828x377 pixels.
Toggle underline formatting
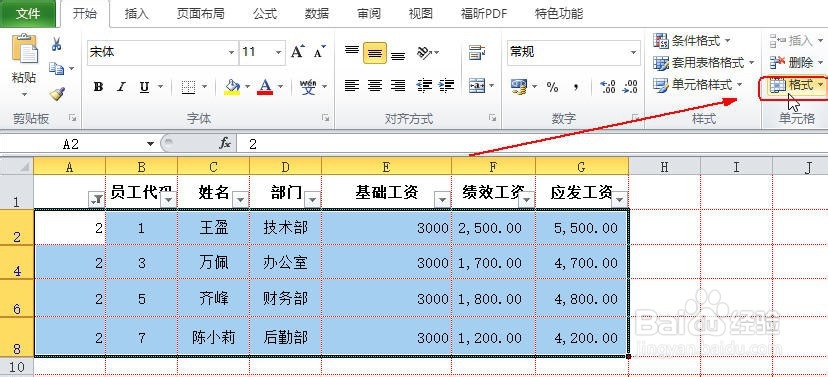click(144, 87)
